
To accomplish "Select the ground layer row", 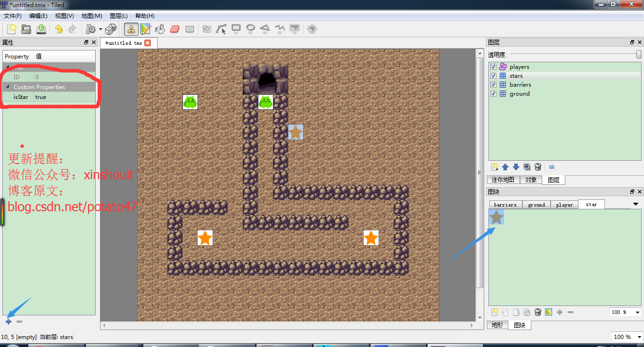I will tap(565, 94).
